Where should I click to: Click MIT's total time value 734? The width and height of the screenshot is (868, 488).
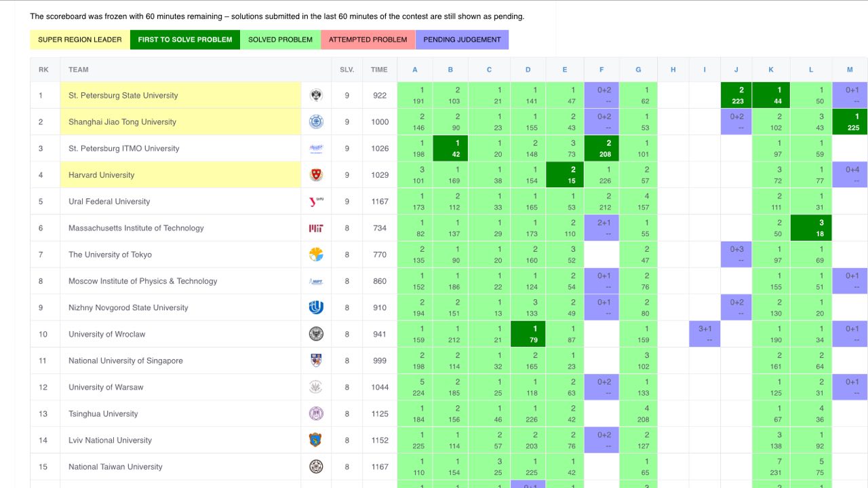tap(380, 228)
